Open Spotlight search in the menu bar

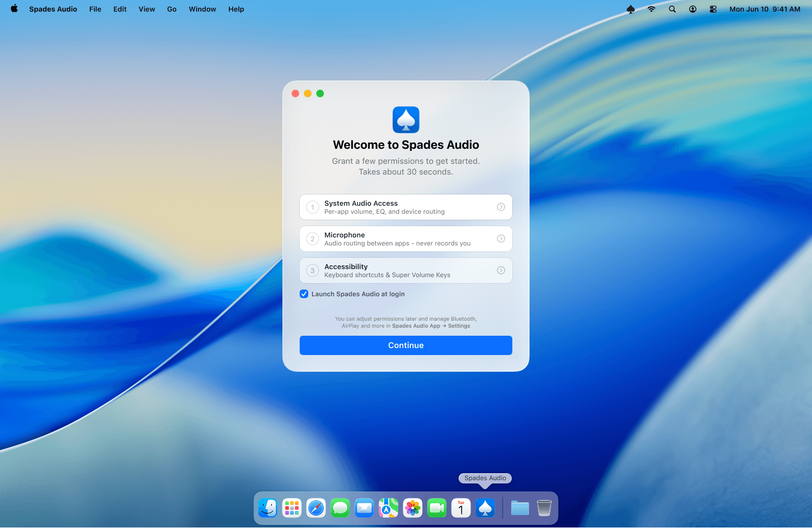click(x=672, y=9)
